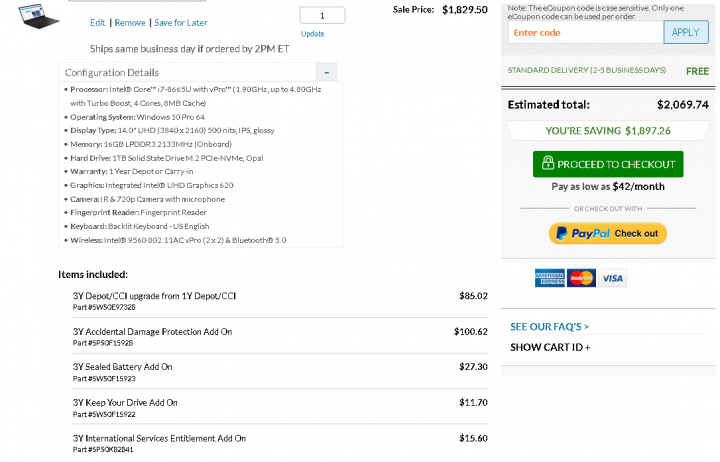This screenshot has height=462, width=720.
Task: Click the $42/month financing text
Action: click(x=639, y=186)
